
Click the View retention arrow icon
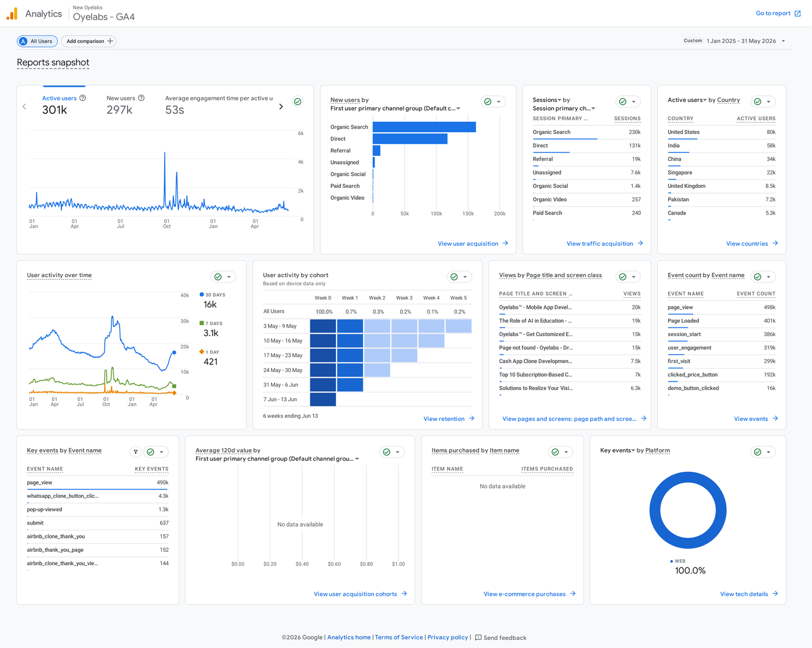[x=472, y=418]
